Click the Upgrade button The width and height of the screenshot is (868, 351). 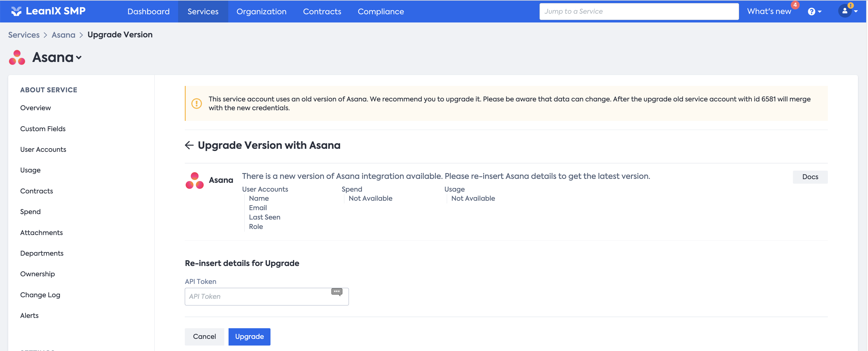(x=249, y=336)
